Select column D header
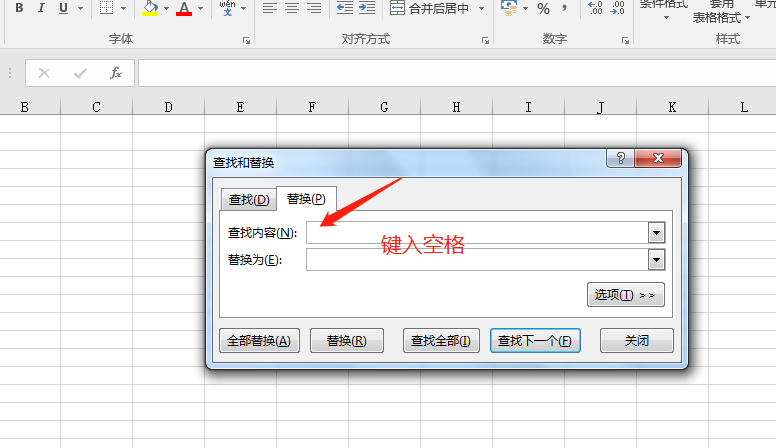Image resolution: width=776 pixels, height=448 pixels. [168, 107]
